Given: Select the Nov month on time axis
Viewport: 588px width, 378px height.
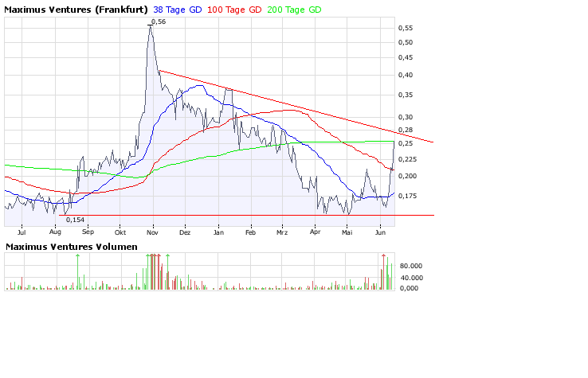Looking at the screenshot, I should click(x=152, y=233).
